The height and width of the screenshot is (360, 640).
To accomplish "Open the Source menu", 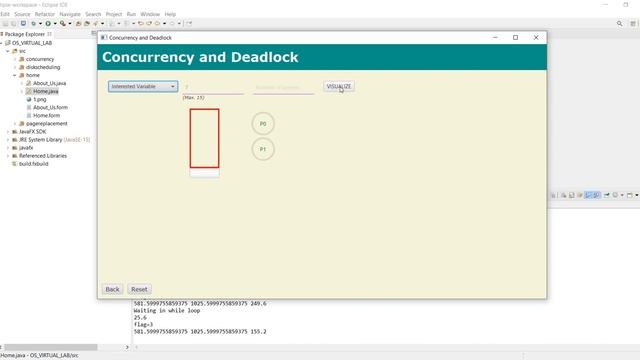I will 22,14.
